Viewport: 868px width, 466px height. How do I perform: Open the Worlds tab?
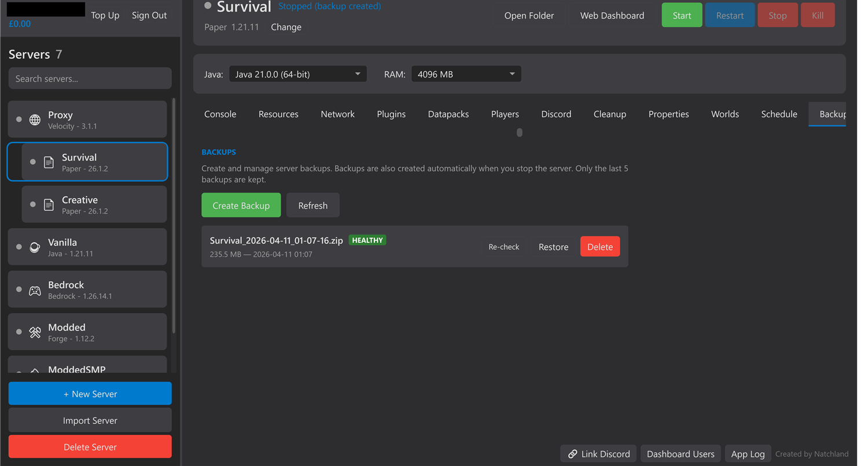click(x=724, y=114)
